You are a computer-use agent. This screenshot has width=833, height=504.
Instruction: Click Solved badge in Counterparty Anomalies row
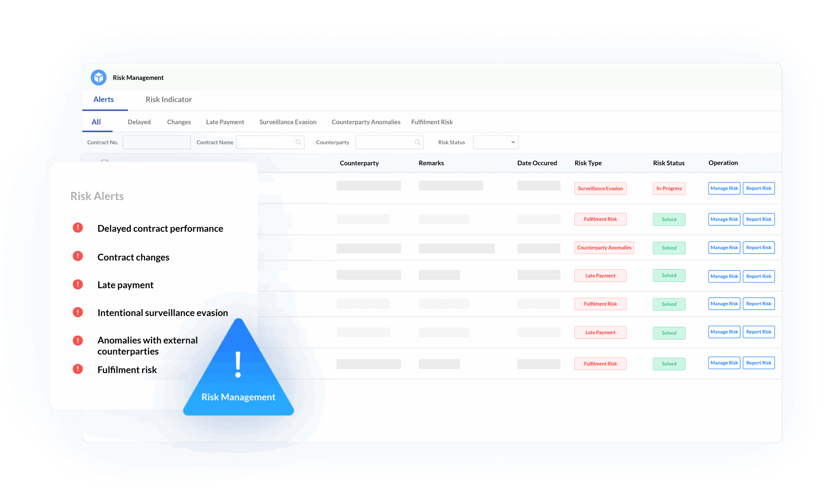point(669,248)
